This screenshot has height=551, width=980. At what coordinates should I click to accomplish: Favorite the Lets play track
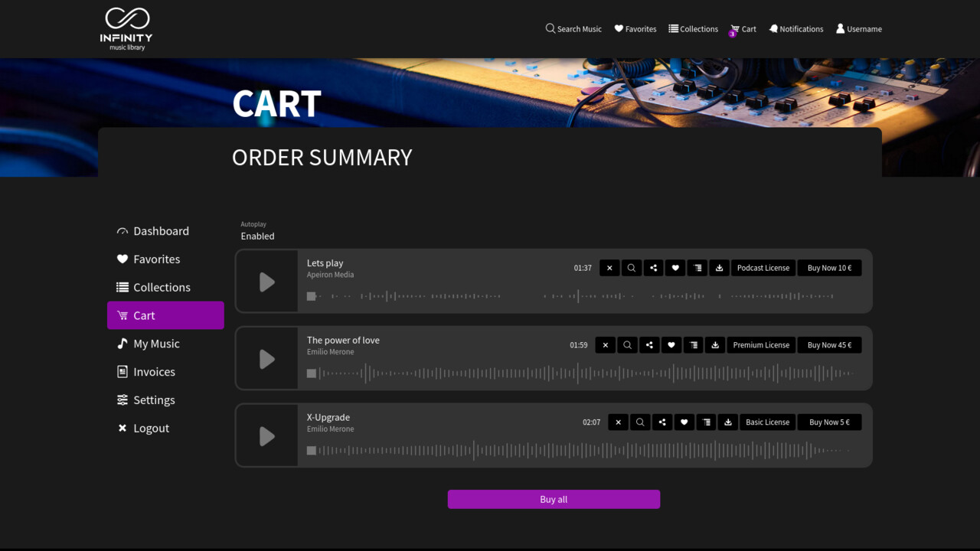[675, 268]
